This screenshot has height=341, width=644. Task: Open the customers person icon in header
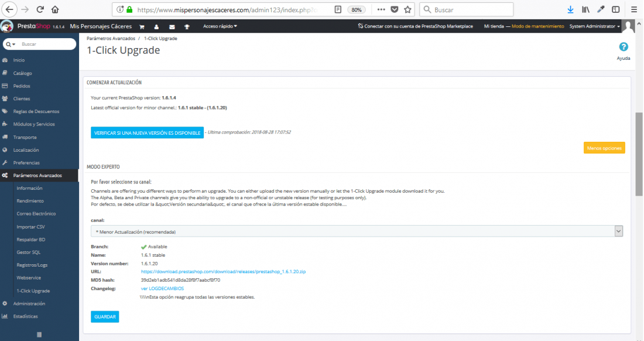pyautogui.click(x=156, y=27)
